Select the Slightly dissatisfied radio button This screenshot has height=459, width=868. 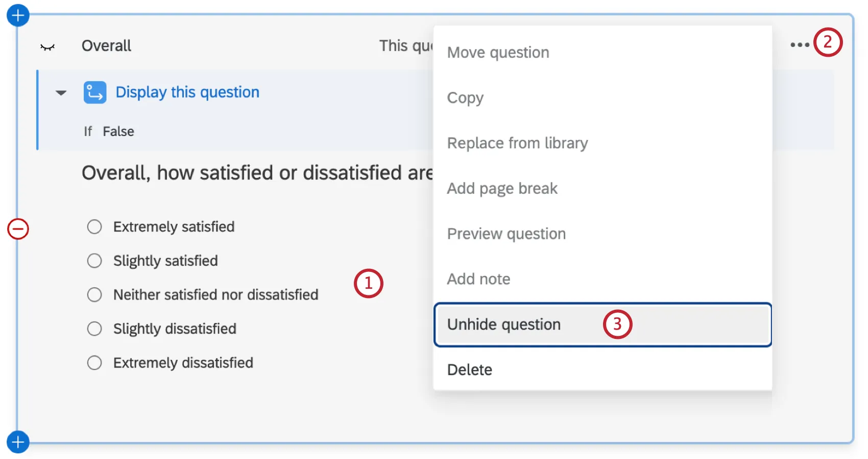coord(94,329)
